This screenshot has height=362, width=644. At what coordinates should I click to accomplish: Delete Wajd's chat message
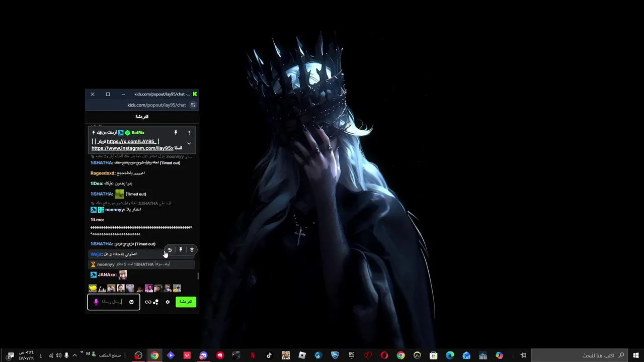coord(192,250)
